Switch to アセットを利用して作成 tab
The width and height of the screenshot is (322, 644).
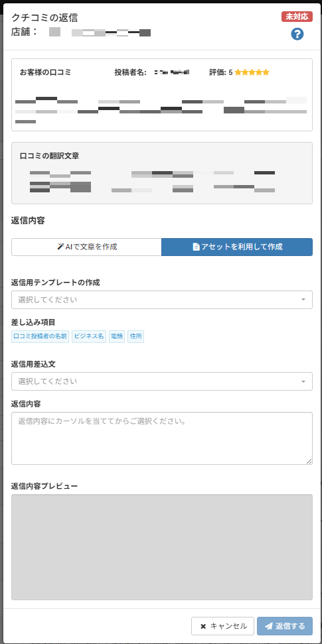coord(237,247)
